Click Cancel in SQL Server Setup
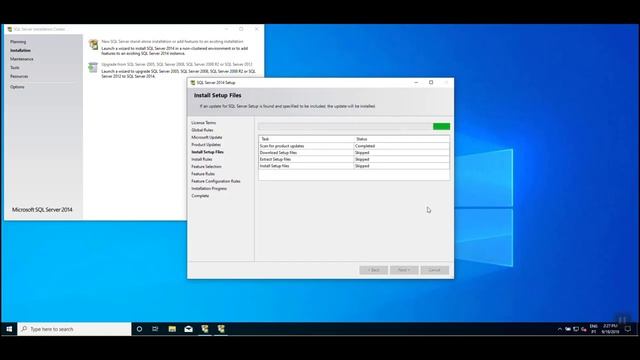Image resolution: width=640 pixels, height=360 pixels. pos(435,270)
